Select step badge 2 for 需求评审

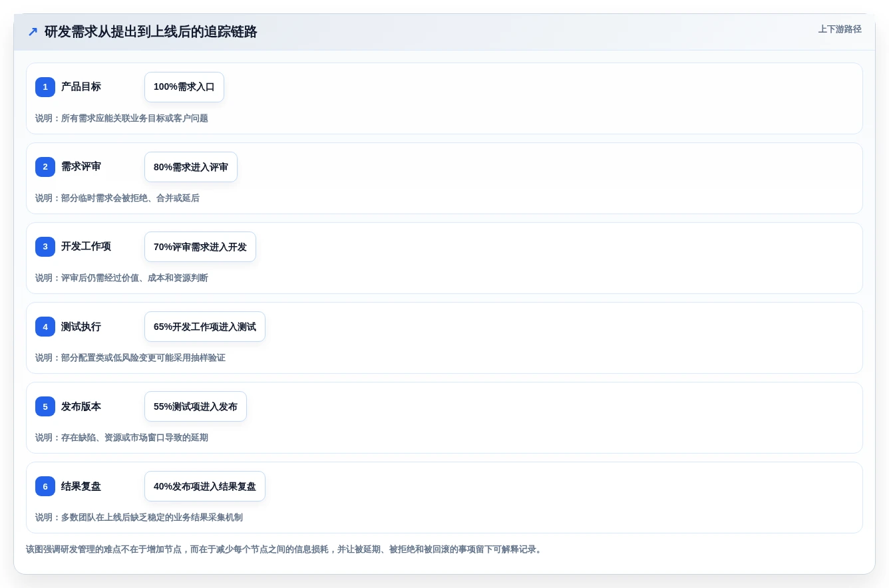(45, 167)
